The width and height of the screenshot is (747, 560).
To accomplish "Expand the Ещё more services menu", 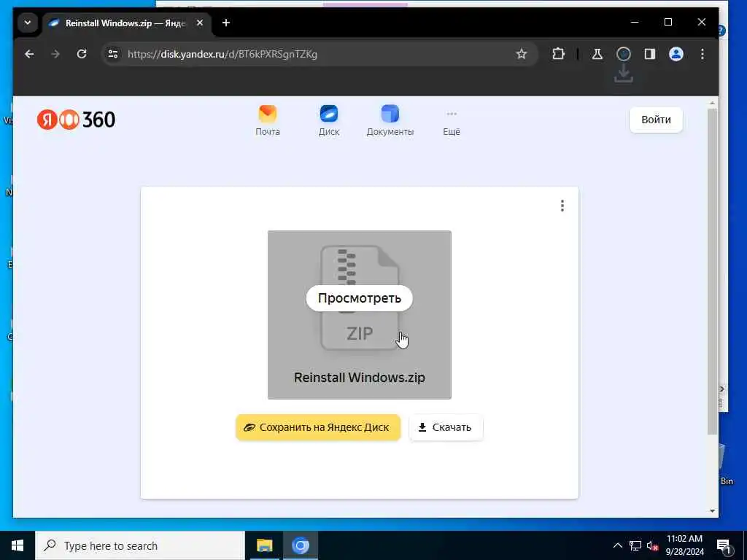I will pos(452,122).
